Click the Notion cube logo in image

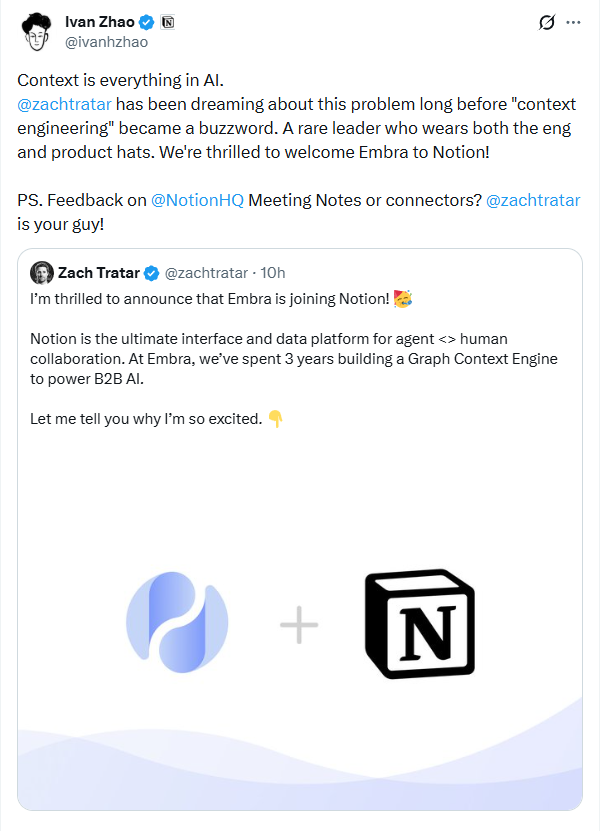tap(419, 625)
